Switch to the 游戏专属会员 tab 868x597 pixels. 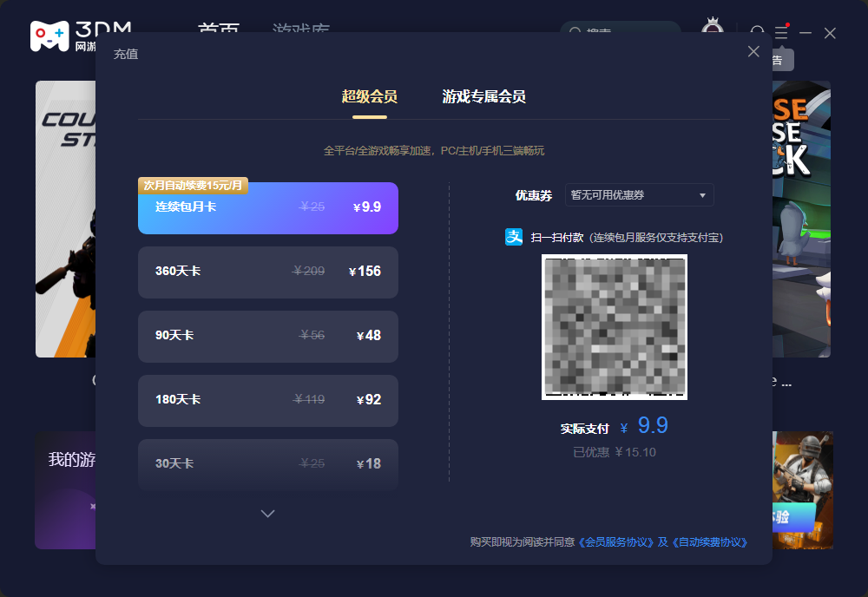pyautogui.click(x=483, y=96)
